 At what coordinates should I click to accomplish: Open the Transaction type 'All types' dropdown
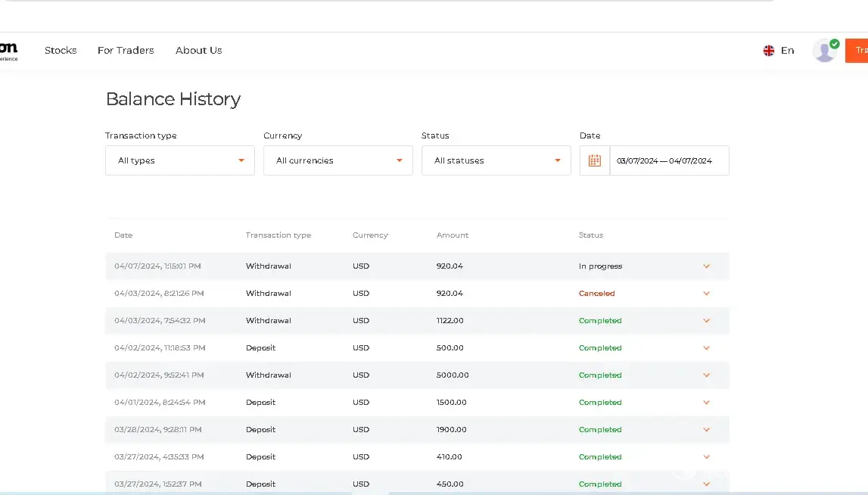(x=180, y=160)
